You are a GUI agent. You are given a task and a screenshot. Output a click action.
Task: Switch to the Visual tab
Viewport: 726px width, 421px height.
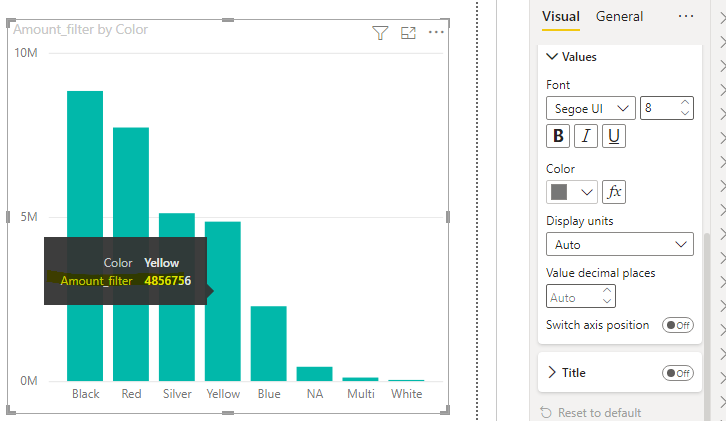coord(561,17)
